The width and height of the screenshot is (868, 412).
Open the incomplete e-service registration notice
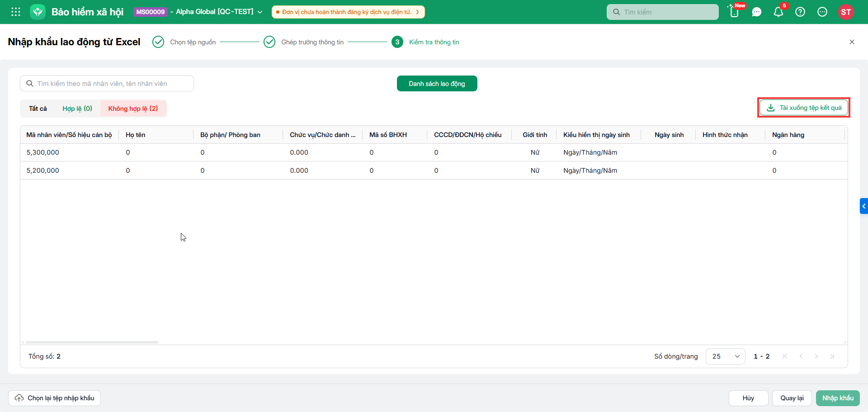348,12
